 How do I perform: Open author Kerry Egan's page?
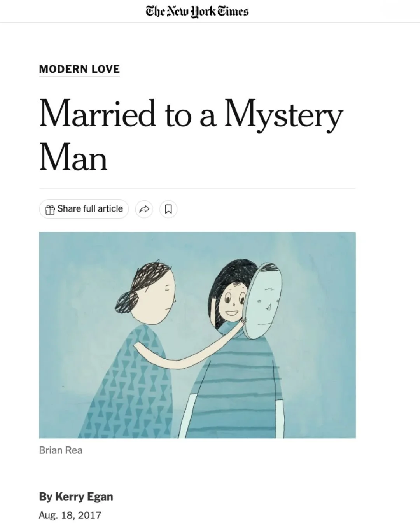coord(84,497)
